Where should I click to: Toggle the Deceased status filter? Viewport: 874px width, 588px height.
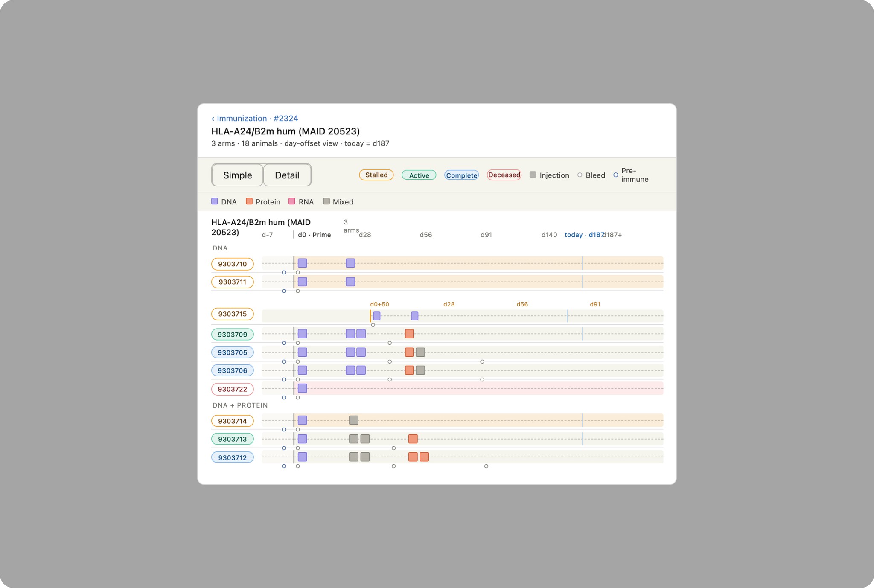tap(504, 175)
